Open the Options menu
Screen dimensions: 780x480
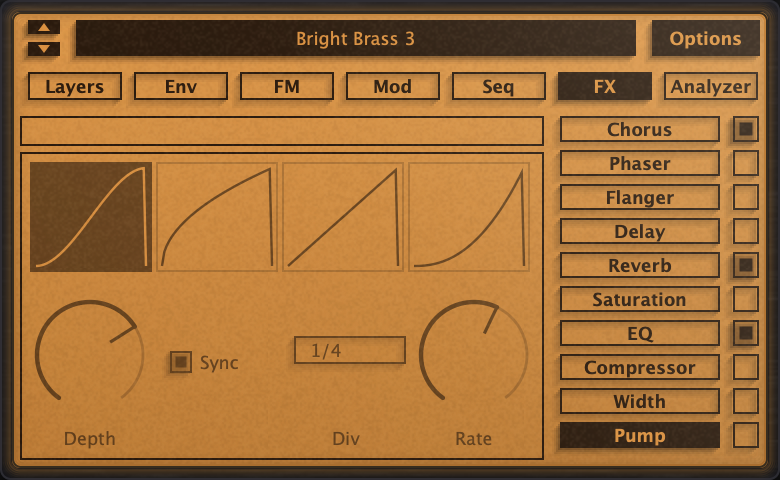tap(705, 38)
